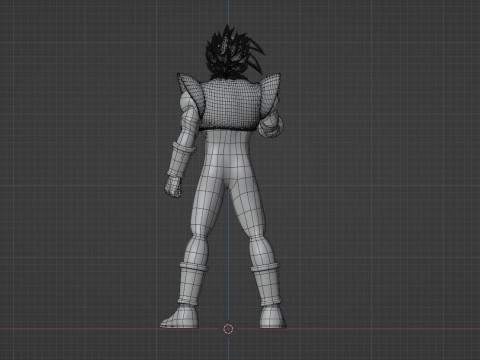Image resolution: width=480 pixels, height=360 pixels.
Task: Click the left forearm bracer
Action: (181, 160)
